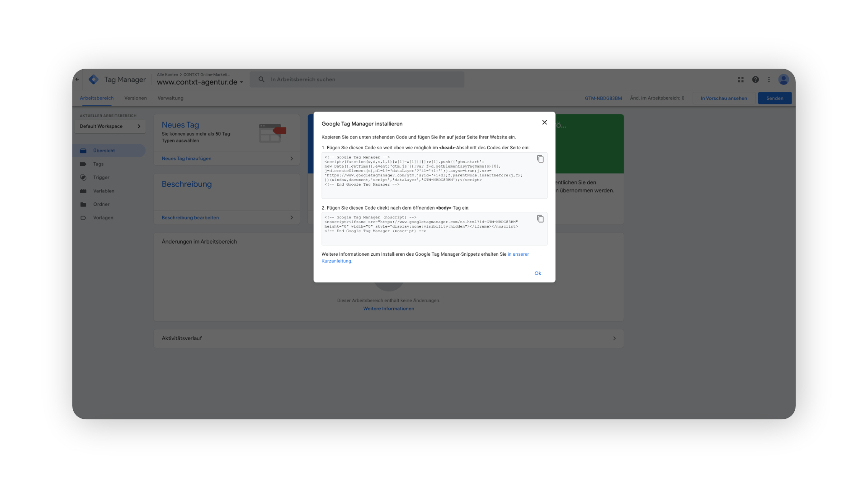868x488 pixels.
Task: Click the Änderungen im Arbeitsbereich heading
Action: point(199,242)
